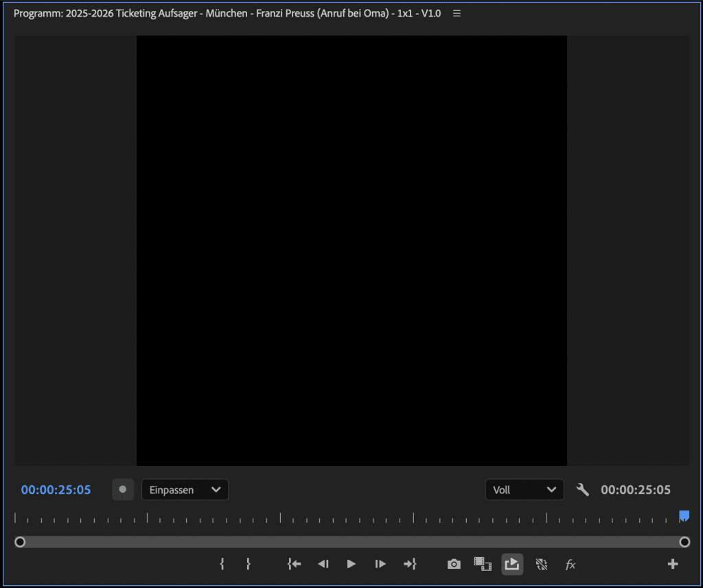Viewport: 703px width, 588px height.
Task: Click the highlighted export/share icon
Action: click(x=512, y=564)
